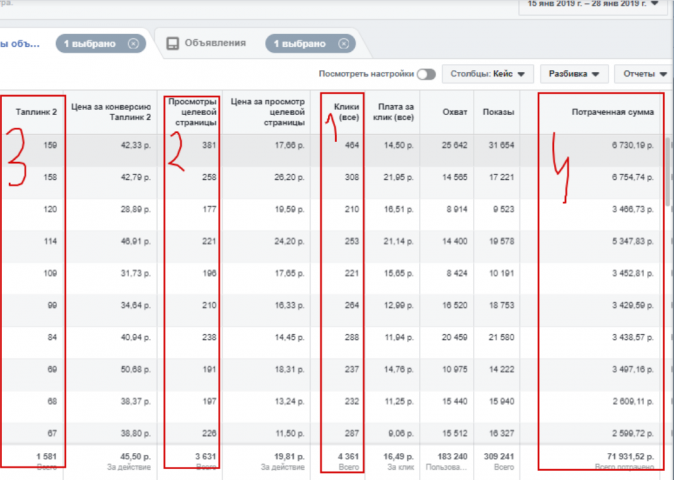The image size is (674, 480).
Task: Select the spent amount 6 754,74 р.
Action: tap(632, 177)
